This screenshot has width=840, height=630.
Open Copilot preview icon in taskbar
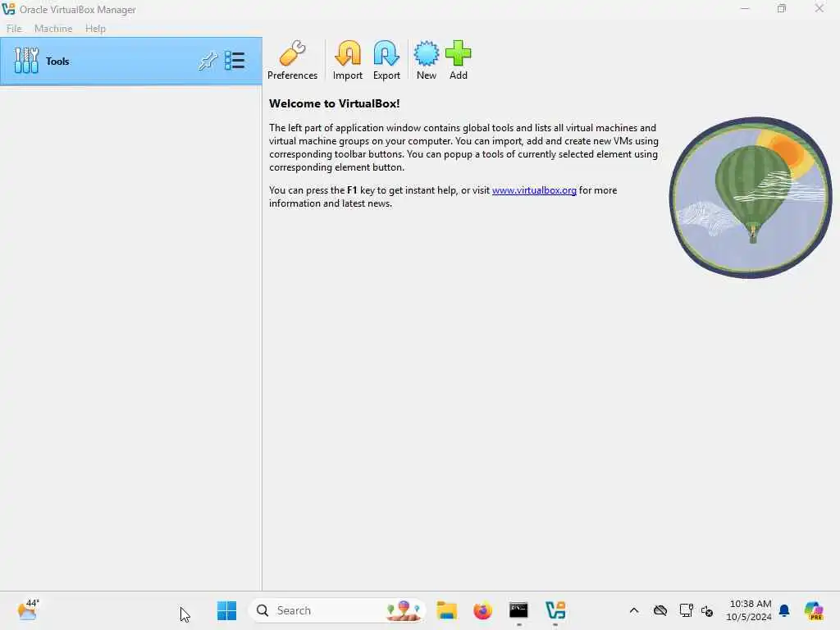[813, 610]
